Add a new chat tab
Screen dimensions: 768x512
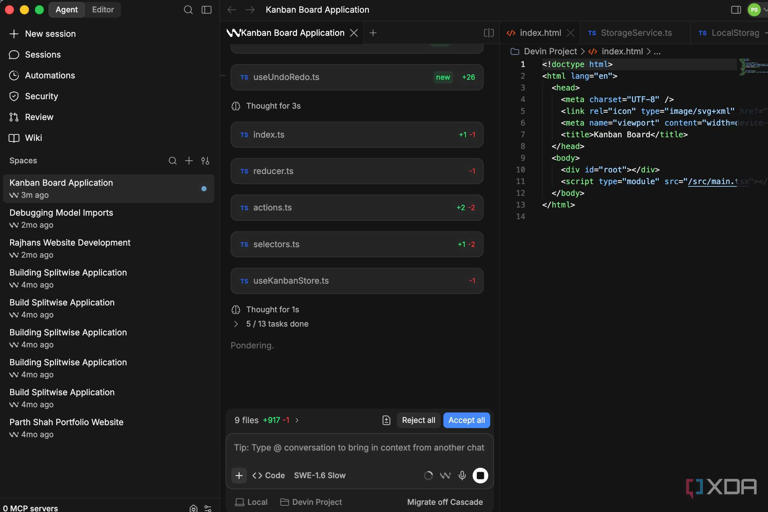(x=373, y=33)
